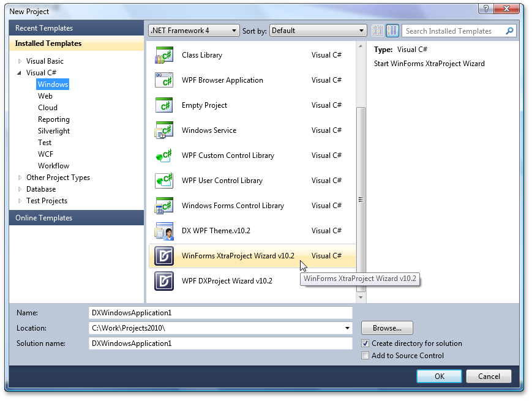This screenshot has height=401, width=532.
Task: Close the New Project dialog
Action: point(506,9)
